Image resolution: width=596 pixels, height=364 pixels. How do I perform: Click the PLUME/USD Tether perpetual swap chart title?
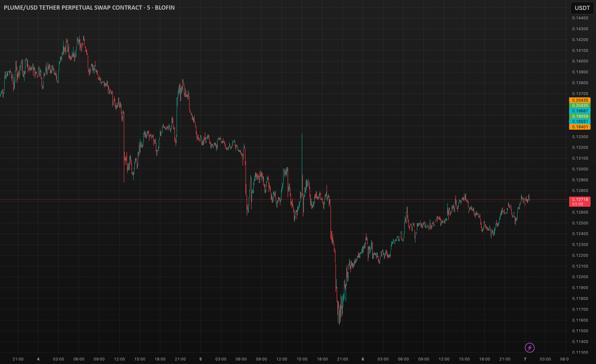click(x=89, y=8)
